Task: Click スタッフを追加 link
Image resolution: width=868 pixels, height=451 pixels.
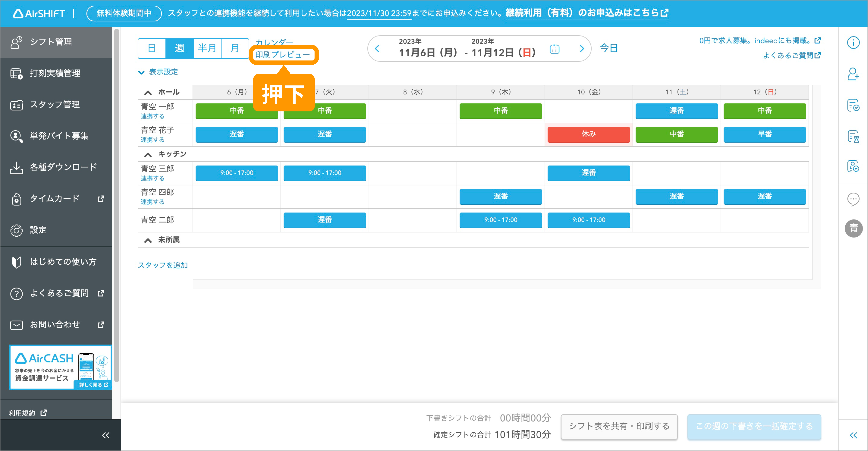Action: 163,265
